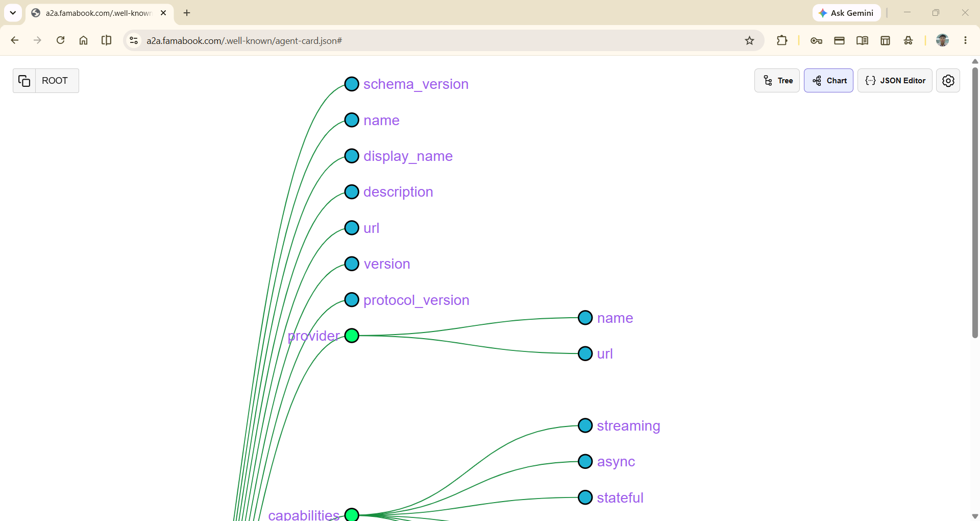This screenshot has height=521, width=980.
Task: Select the display_name node circle
Action: point(352,156)
